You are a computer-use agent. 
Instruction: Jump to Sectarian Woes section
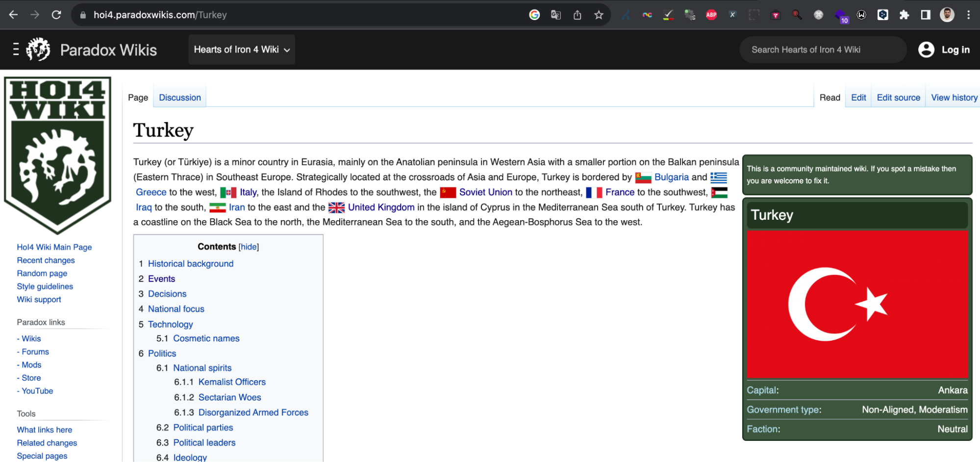tap(229, 397)
